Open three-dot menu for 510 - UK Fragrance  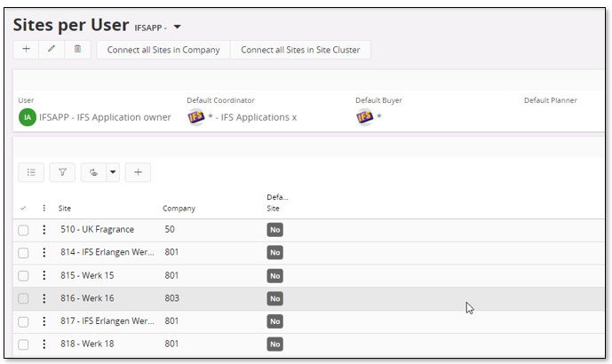click(x=44, y=229)
